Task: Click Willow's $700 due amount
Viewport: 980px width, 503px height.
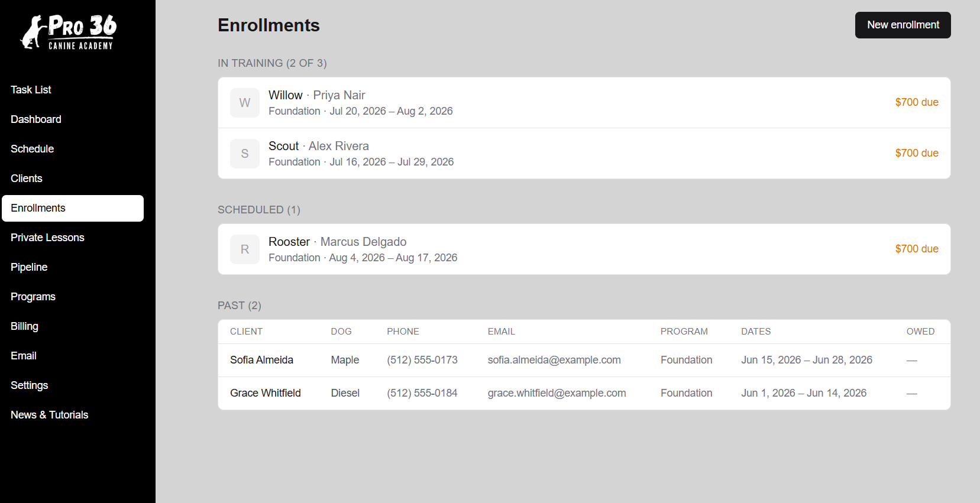Action: 917,102
